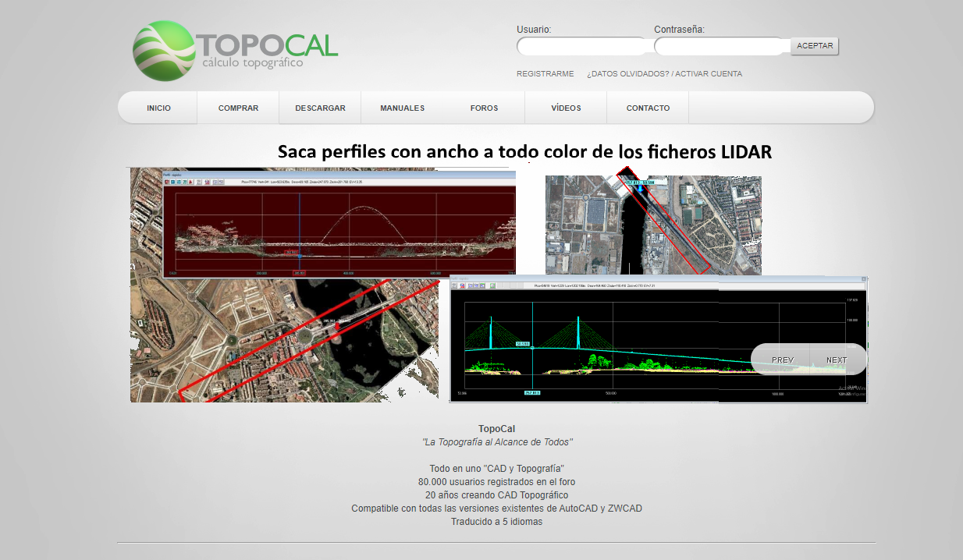
Task: Select the first toolbar icon of the bottom Perfil window
Action: click(x=454, y=285)
